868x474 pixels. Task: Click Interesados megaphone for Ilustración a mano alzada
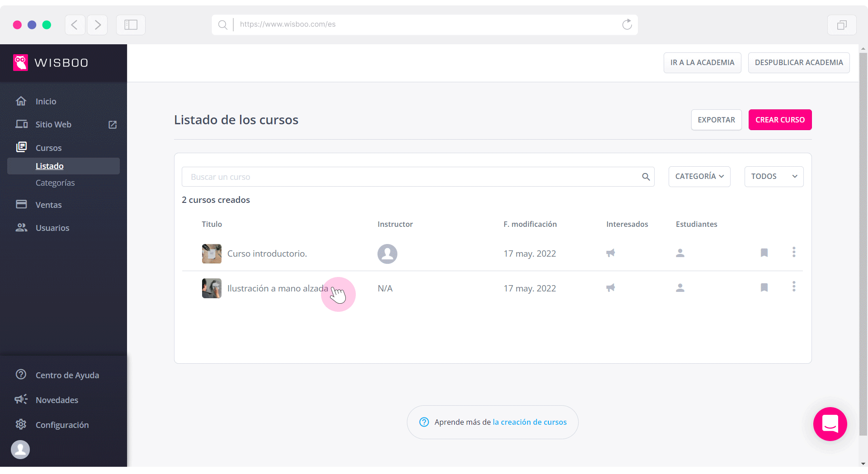click(611, 288)
